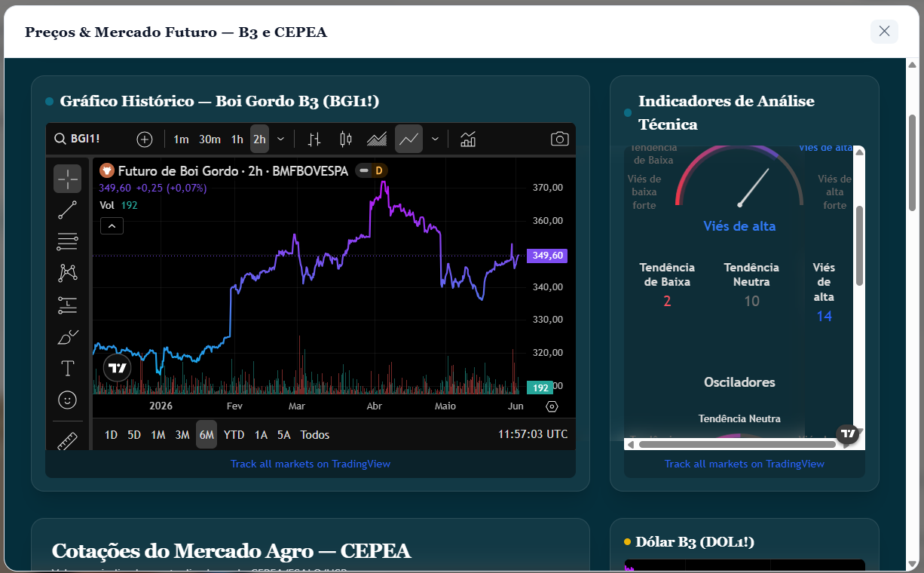
Task: Open the indicators menu icon
Action: (468, 139)
